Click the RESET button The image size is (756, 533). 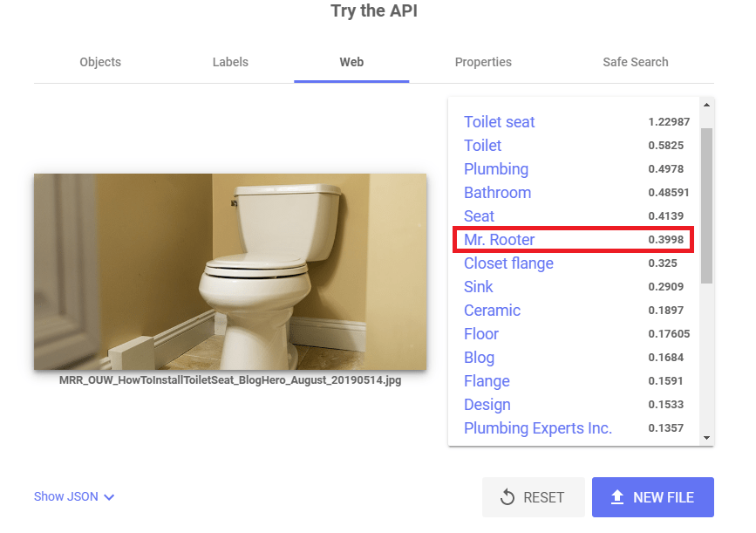point(534,497)
